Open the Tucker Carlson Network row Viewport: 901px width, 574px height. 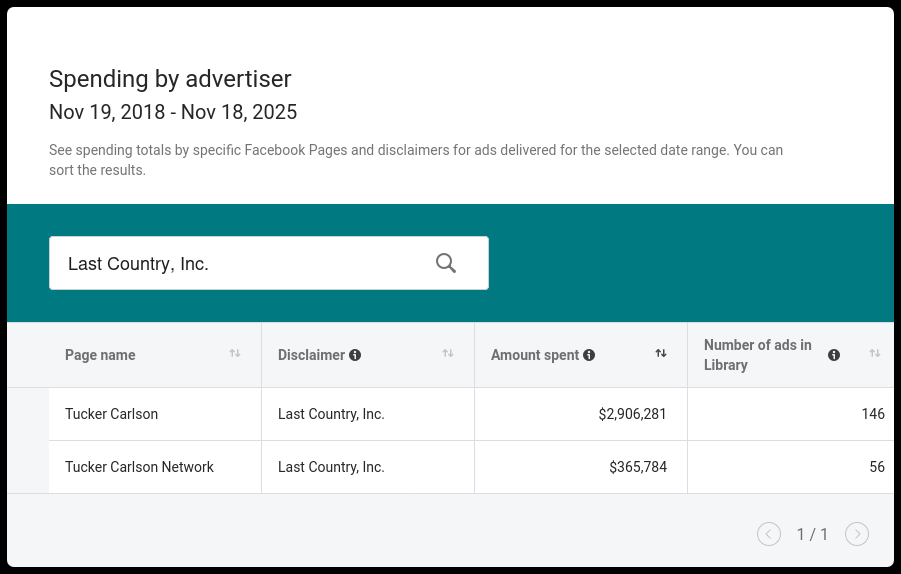[x=139, y=467]
